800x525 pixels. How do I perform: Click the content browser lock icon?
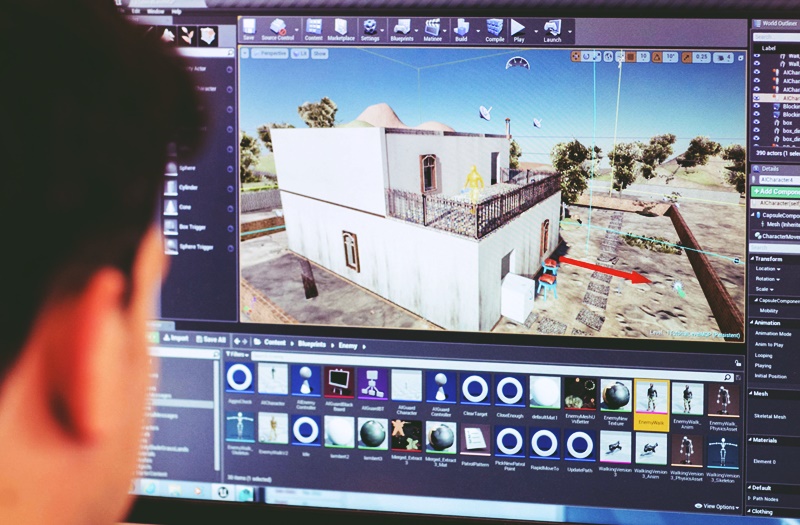tap(738, 363)
